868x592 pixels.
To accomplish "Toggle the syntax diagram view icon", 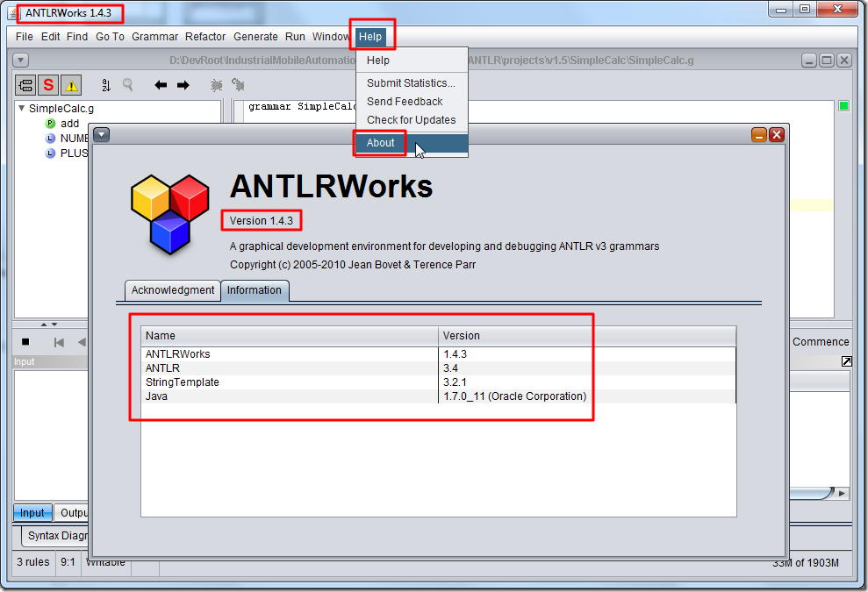I will (25, 85).
